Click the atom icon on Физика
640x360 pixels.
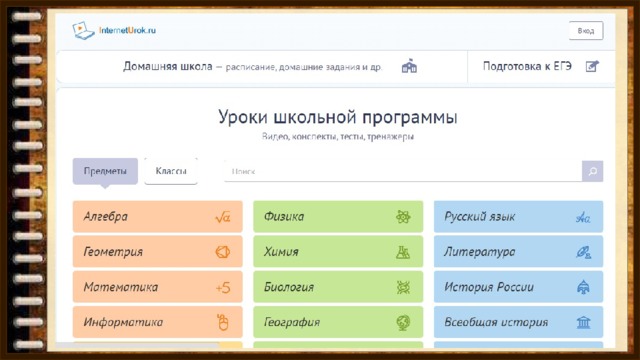[x=403, y=217]
